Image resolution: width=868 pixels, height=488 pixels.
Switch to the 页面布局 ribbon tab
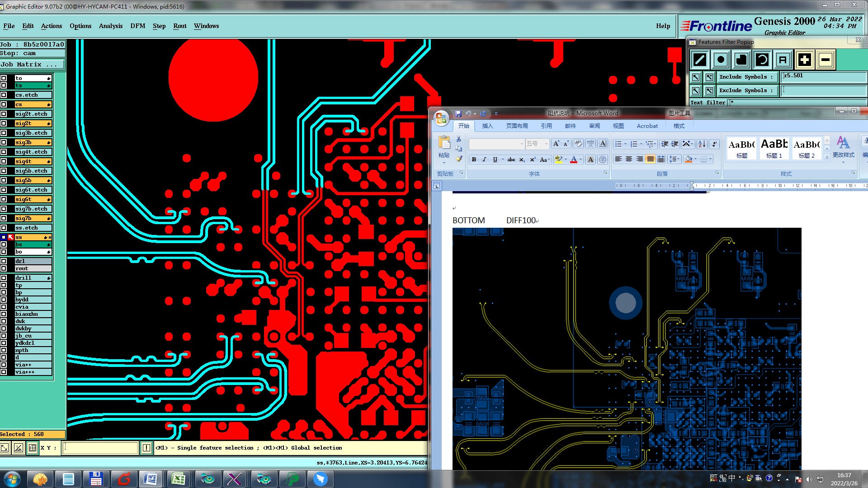click(517, 126)
